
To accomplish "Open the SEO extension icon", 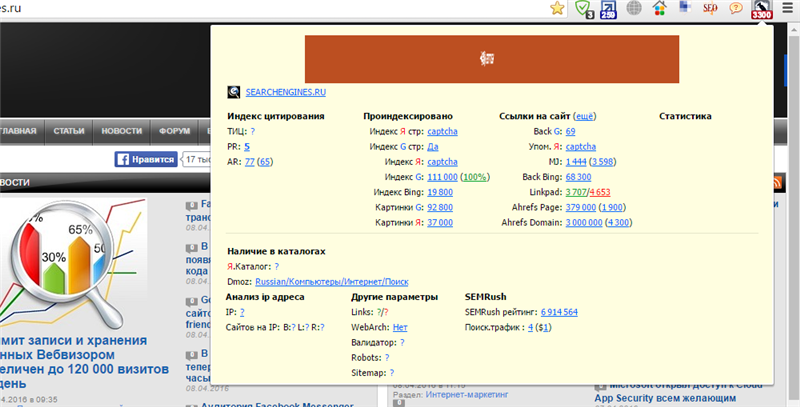I will point(710,8).
